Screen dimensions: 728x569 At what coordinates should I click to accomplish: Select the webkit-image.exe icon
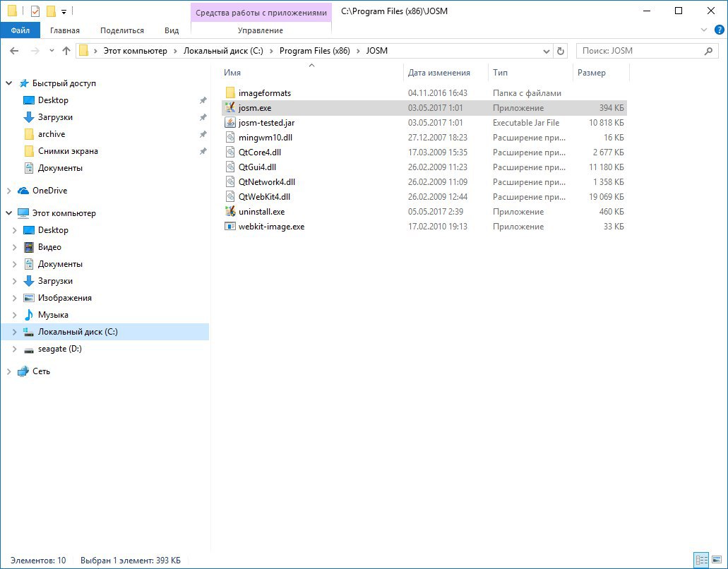click(230, 227)
